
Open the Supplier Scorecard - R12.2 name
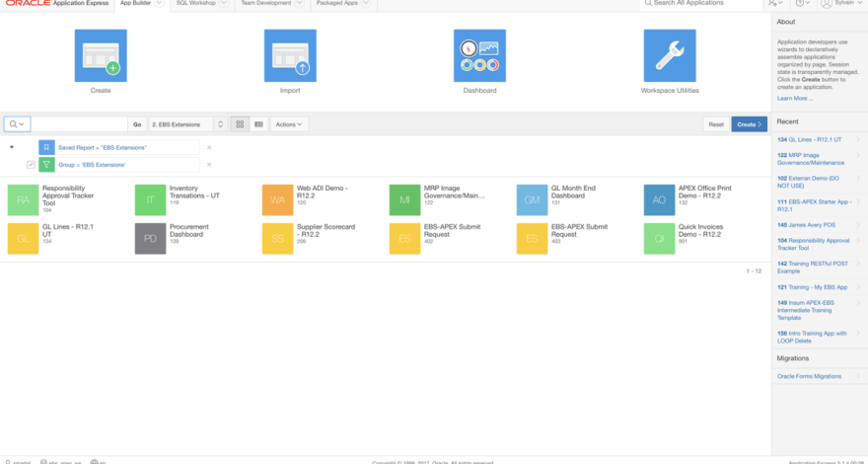326,231
